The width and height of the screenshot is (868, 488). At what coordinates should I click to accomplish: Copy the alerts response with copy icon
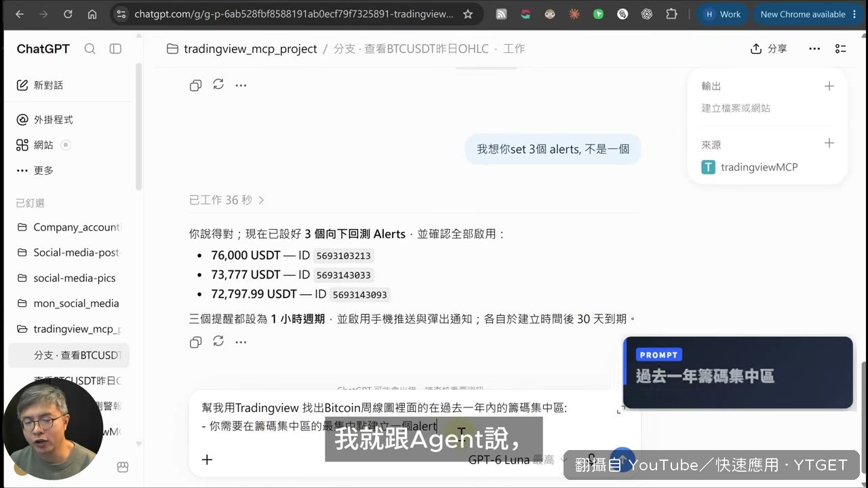click(x=195, y=342)
